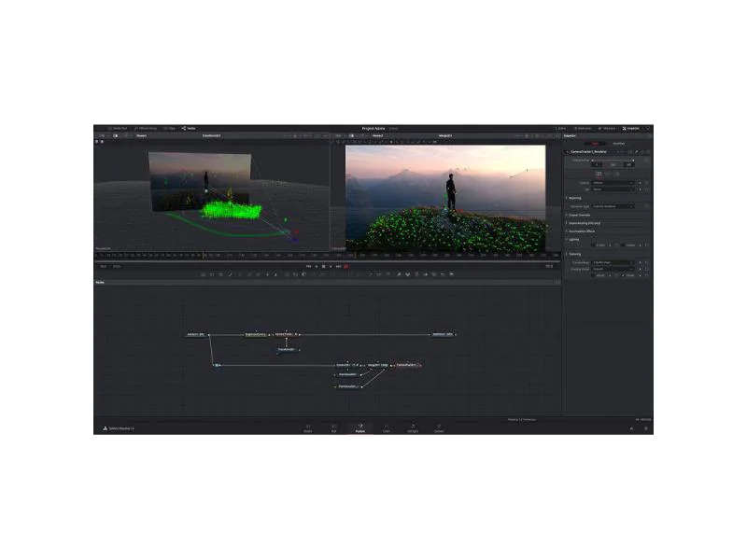
Task: Play reverse in transport controls
Action: coord(316,266)
